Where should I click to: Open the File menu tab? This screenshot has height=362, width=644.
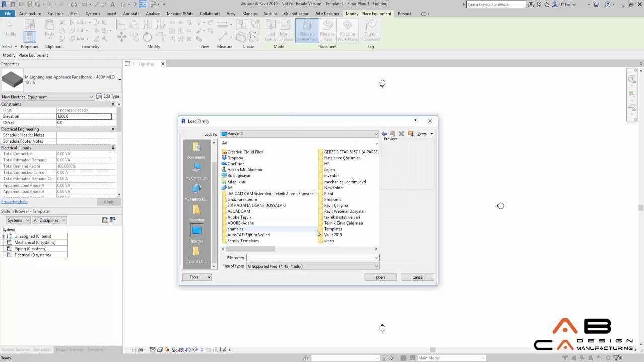pos(8,14)
